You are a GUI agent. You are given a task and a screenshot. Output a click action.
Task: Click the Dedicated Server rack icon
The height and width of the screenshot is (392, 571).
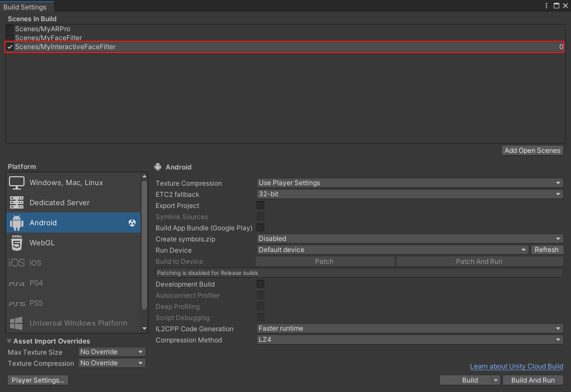[16, 202]
